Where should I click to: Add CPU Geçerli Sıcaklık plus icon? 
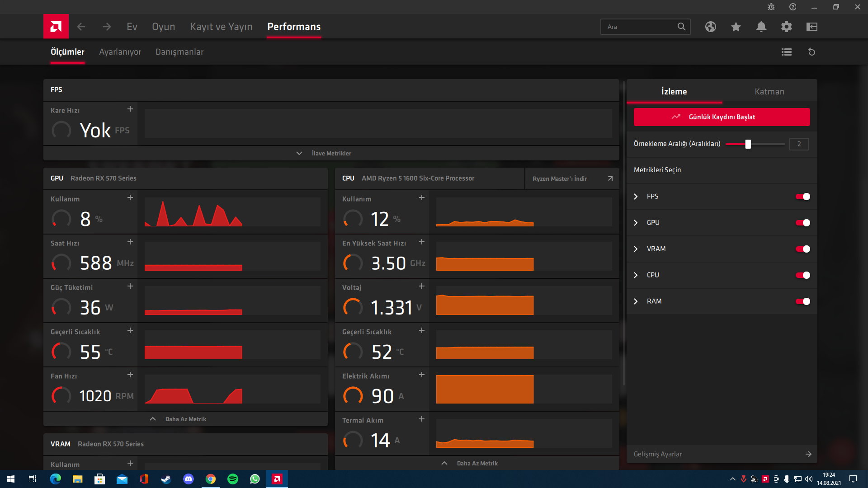[422, 330]
